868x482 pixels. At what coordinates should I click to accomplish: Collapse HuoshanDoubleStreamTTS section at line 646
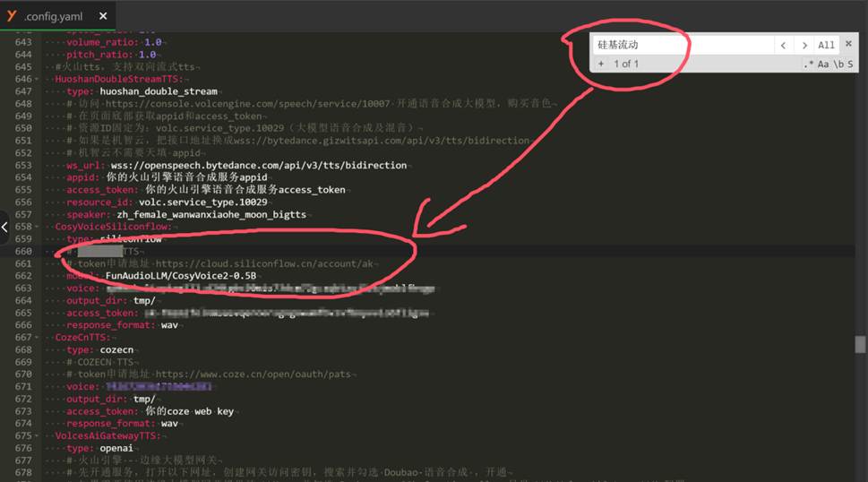pos(46,79)
